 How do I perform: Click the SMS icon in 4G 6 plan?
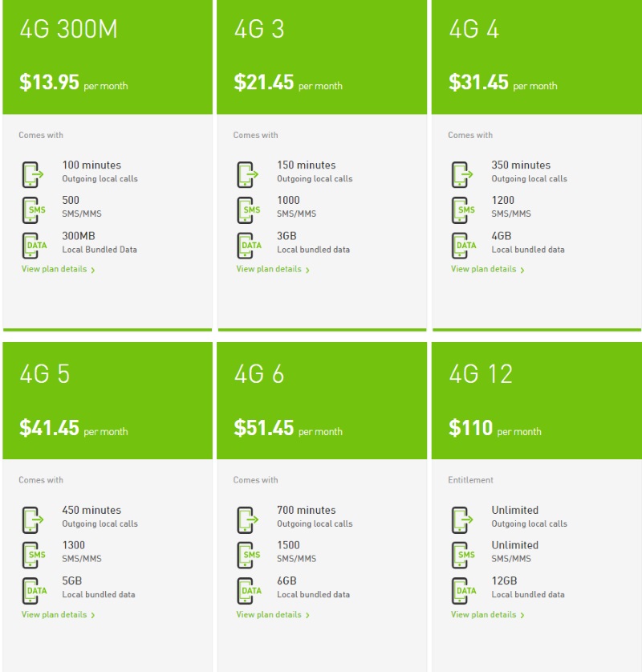(x=249, y=556)
